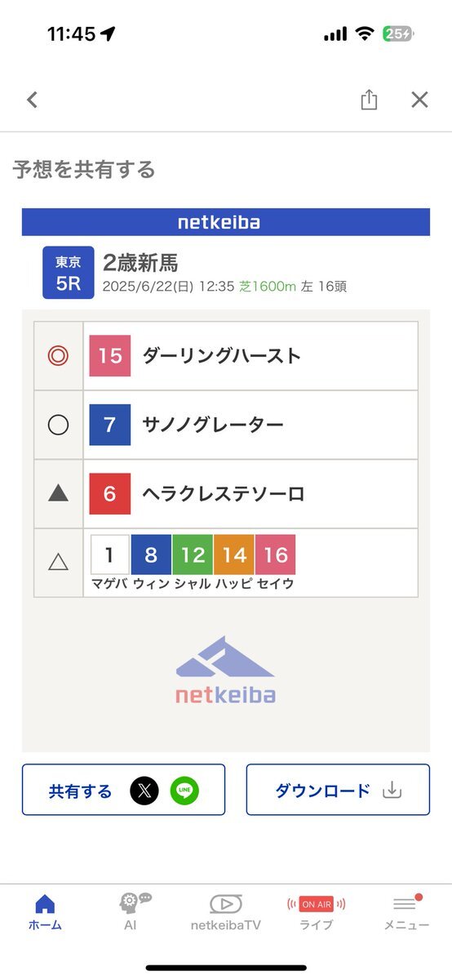This screenshot has height=980, width=452.
Task: Click the ダウンロード button
Action: tap(338, 790)
